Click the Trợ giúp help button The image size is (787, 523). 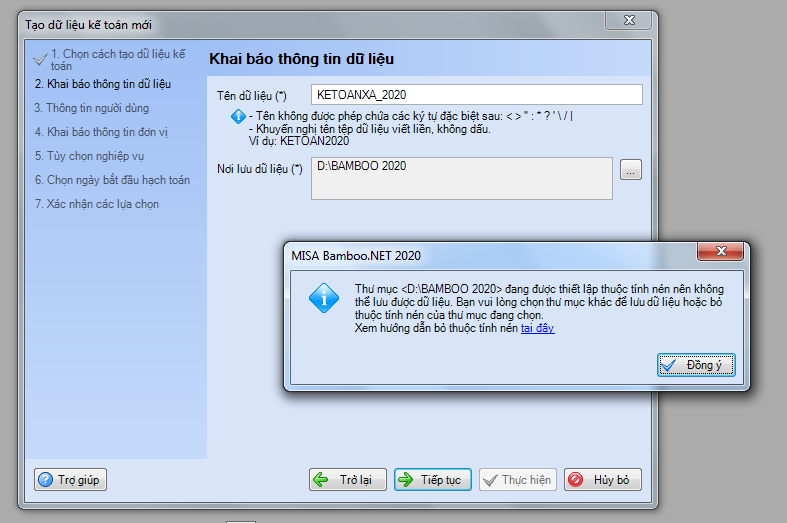(x=70, y=479)
